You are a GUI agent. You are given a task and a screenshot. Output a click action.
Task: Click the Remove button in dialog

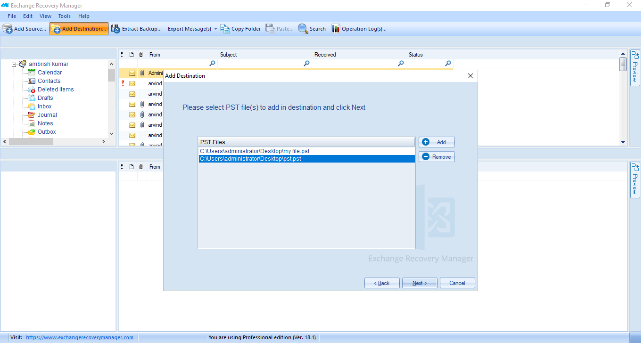click(x=437, y=156)
